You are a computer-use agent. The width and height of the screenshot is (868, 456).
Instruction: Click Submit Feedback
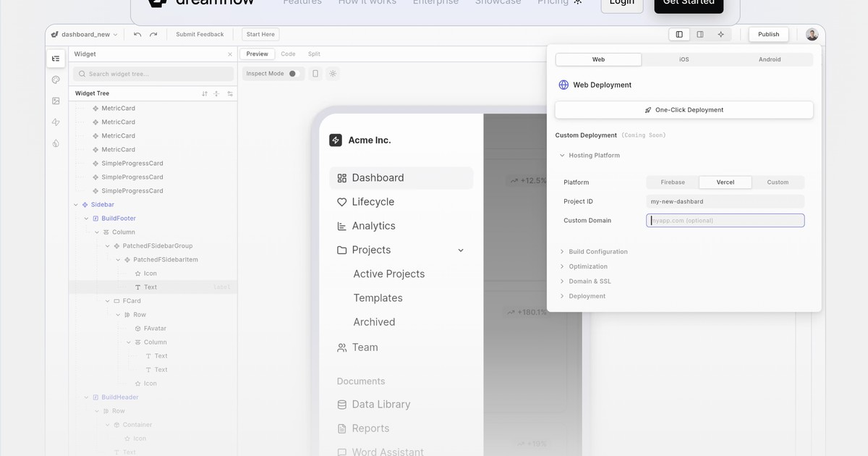coord(200,34)
